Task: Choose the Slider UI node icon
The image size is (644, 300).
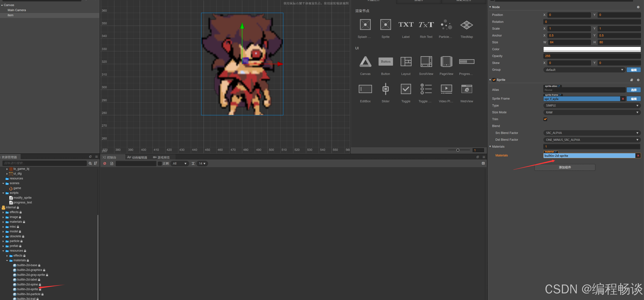Action: click(x=385, y=89)
